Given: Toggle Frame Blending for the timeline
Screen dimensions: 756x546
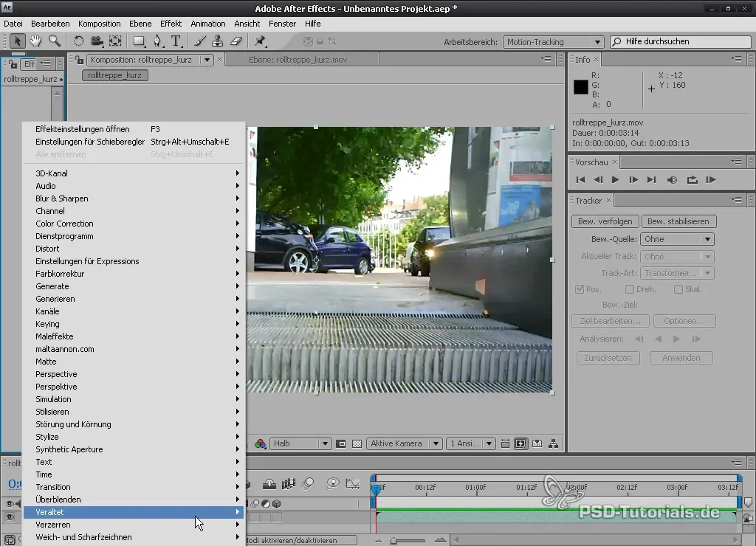Looking at the screenshot, I should 289,483.
